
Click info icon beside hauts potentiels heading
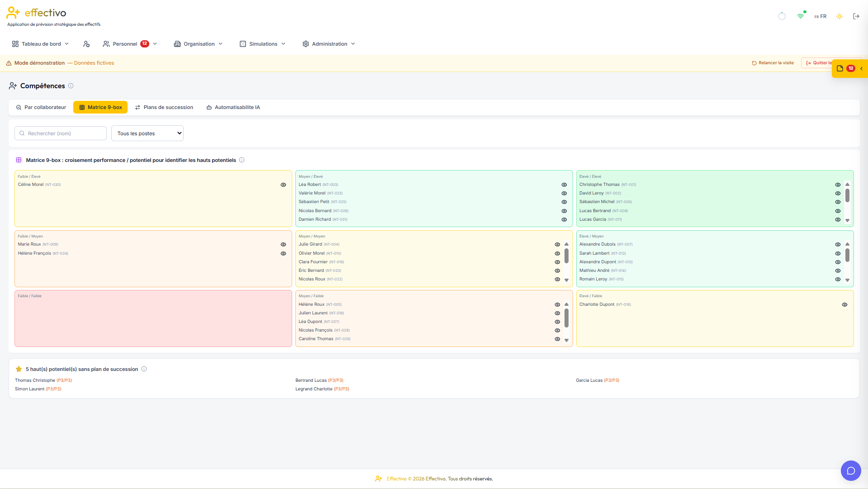pyautogui.click(x=144, y=369)
